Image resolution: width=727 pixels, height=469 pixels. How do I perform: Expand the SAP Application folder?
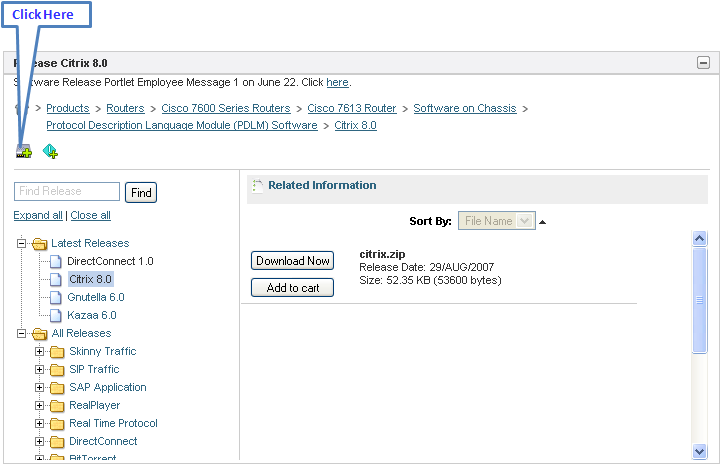click(39, 387)
